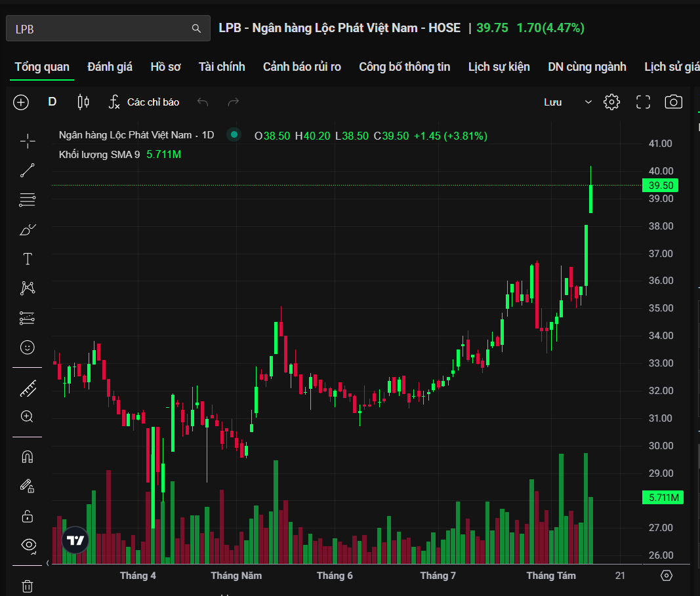700x596 pixels.
Task: Click the search magnifier icon in LPB box
Action: pyautogui.click(x=196, y=29)
